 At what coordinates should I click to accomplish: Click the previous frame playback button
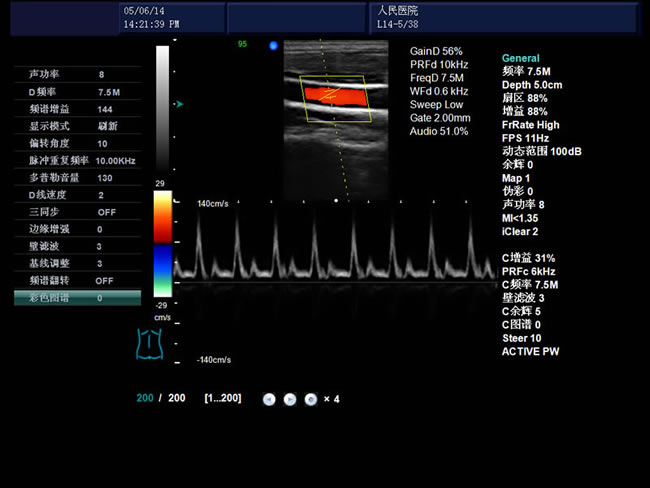[269, 399]
